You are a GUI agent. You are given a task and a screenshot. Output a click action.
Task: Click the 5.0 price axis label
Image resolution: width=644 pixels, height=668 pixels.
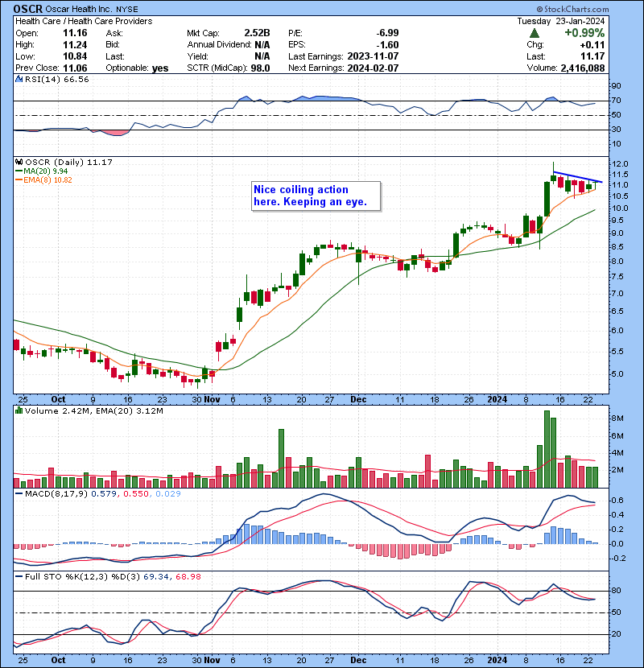click(618, 374)
